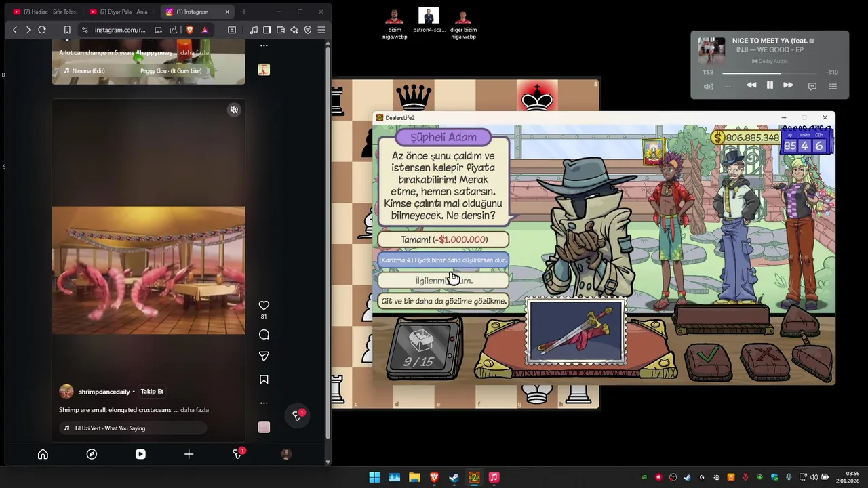Go forward in browser

pos(28,30)
